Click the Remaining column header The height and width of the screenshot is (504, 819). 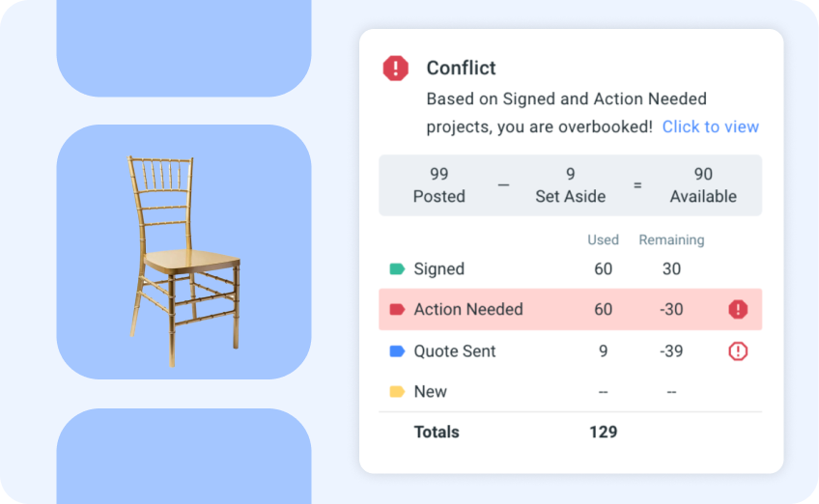pos(671,240)
